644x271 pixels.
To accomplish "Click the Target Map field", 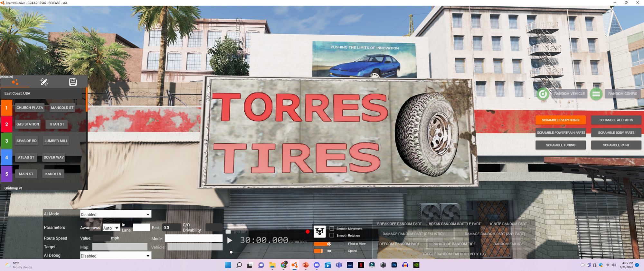I will click(x=120, y=247).
